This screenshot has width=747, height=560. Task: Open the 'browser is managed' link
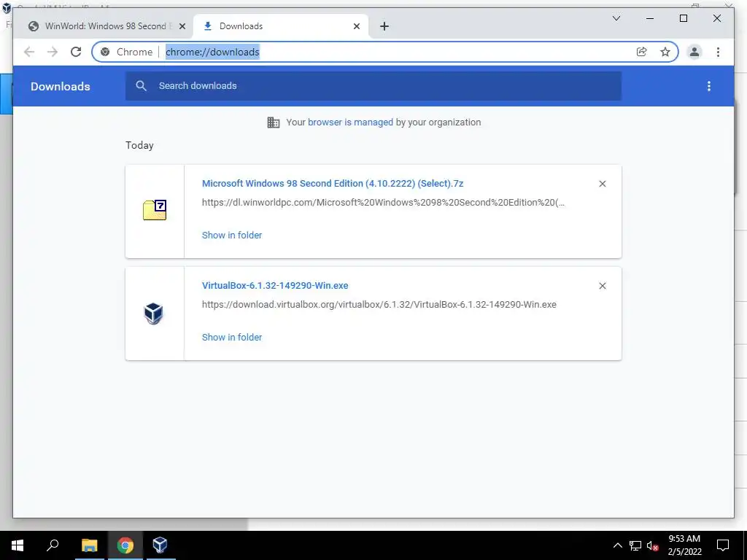(x=350, y=122)
